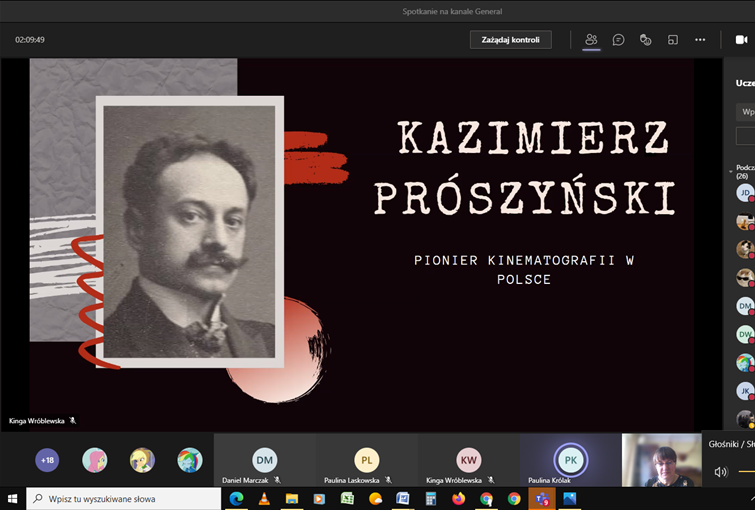755x515 pixels.
Task: Select participant JD in the list
Action: 745,193
